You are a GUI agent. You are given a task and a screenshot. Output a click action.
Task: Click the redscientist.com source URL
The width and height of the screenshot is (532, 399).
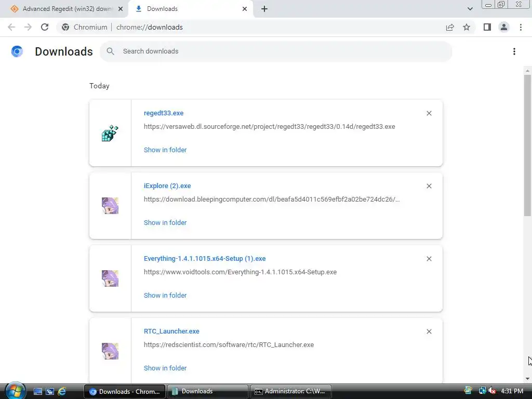(229, 345)
